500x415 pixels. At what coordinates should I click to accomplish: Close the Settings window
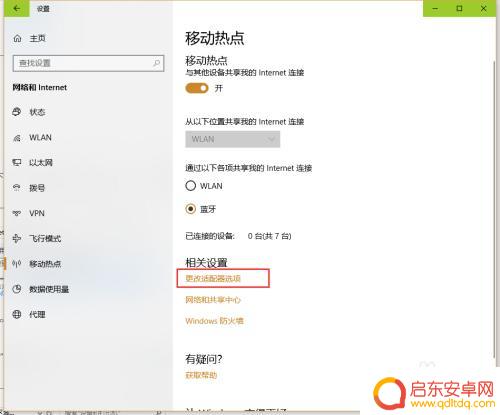(484, 8)
